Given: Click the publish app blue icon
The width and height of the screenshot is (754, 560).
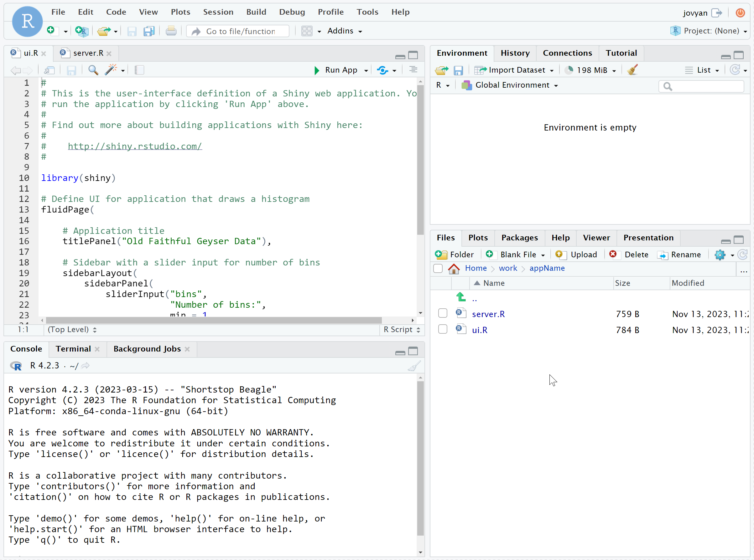Looking at the screenshot, I should click(x=382, y=70).
